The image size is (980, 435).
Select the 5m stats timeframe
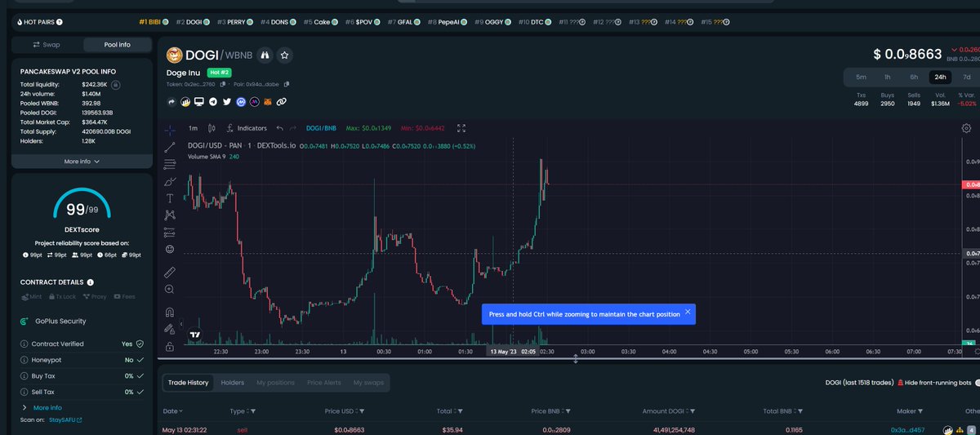coord(861,77)
